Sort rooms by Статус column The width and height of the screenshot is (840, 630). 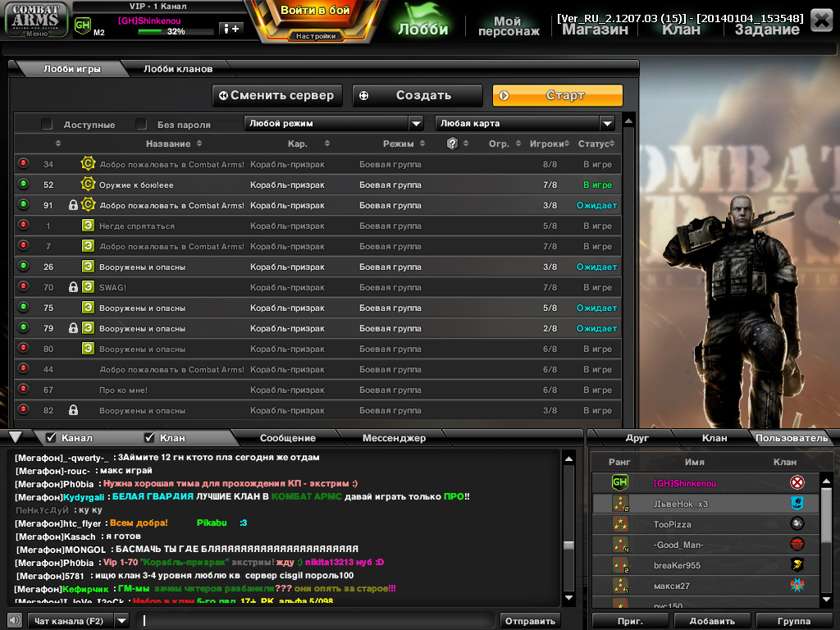tap(596, 144)
